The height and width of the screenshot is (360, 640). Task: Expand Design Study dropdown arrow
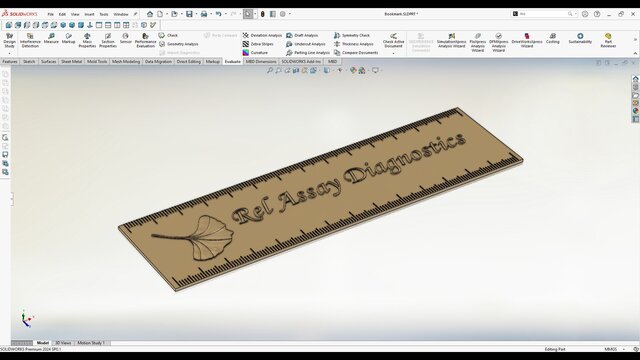9,53
